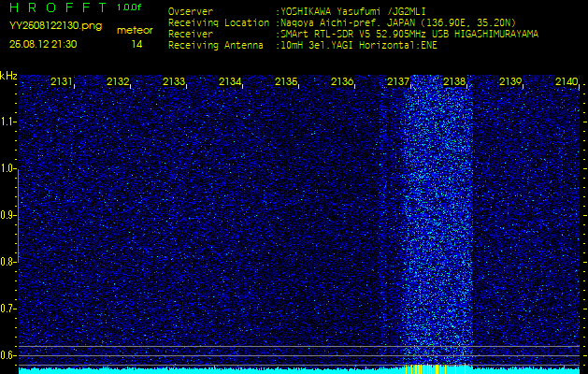Click the gray vertical range bar on the frequency axis

pyautogui.click(x=18, y=216)
